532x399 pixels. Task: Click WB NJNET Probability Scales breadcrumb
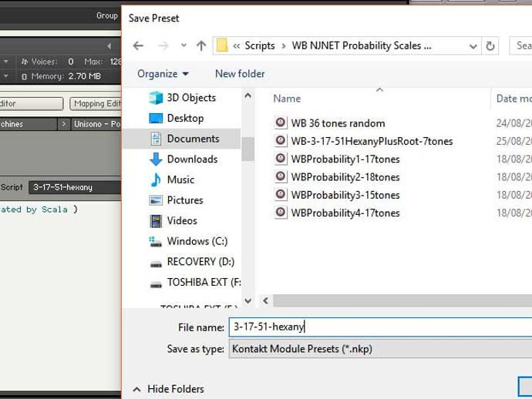(362, 45)
